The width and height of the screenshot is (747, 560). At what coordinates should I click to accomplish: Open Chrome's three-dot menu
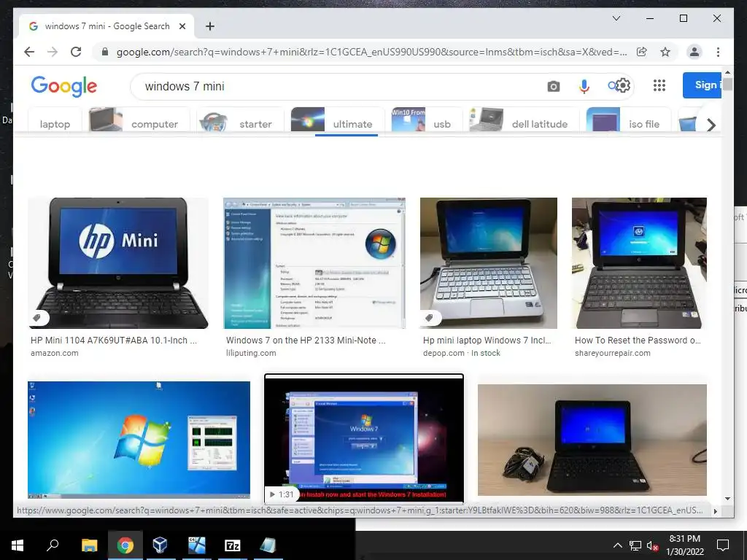718,52
